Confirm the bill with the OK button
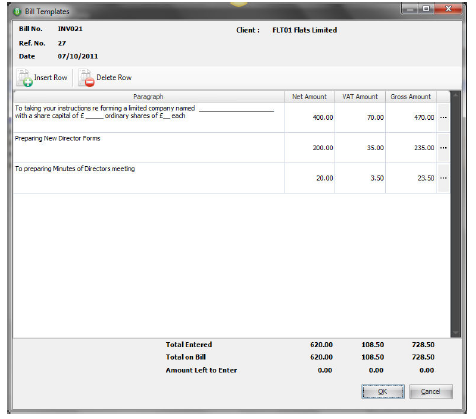The height and width of the screenshot is (419, 476). coord(383,391)
